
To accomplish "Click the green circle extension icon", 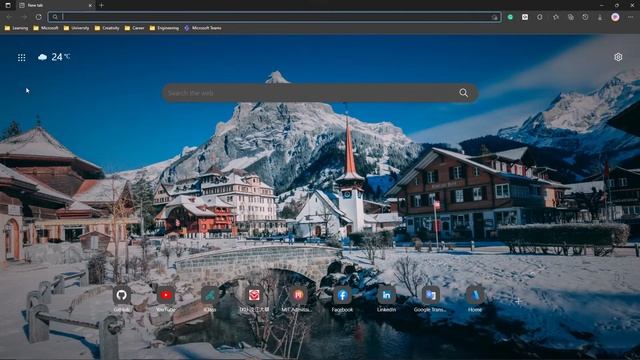I will (510, 17).
